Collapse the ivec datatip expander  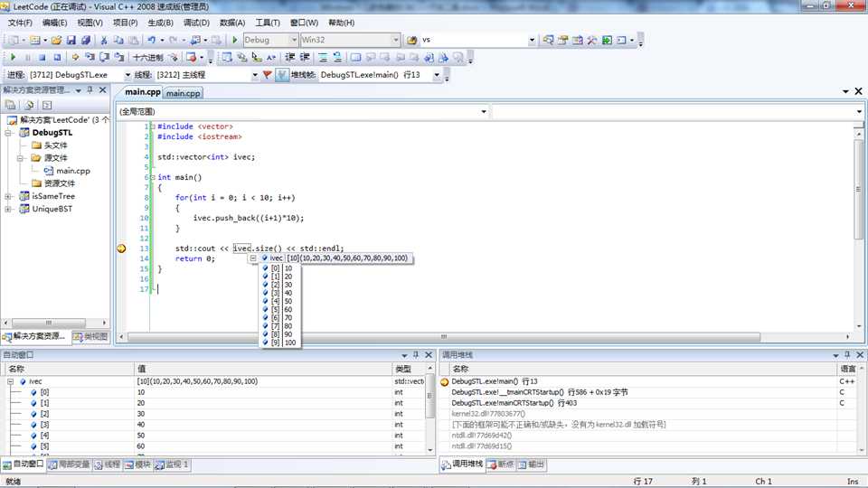click(x=253, y=258)
